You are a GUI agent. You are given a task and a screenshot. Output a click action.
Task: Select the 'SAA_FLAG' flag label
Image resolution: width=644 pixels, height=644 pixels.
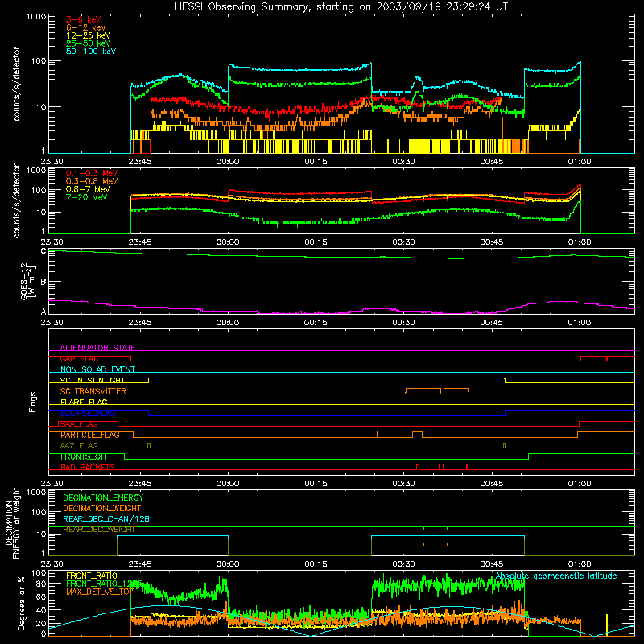click(79, 424)
